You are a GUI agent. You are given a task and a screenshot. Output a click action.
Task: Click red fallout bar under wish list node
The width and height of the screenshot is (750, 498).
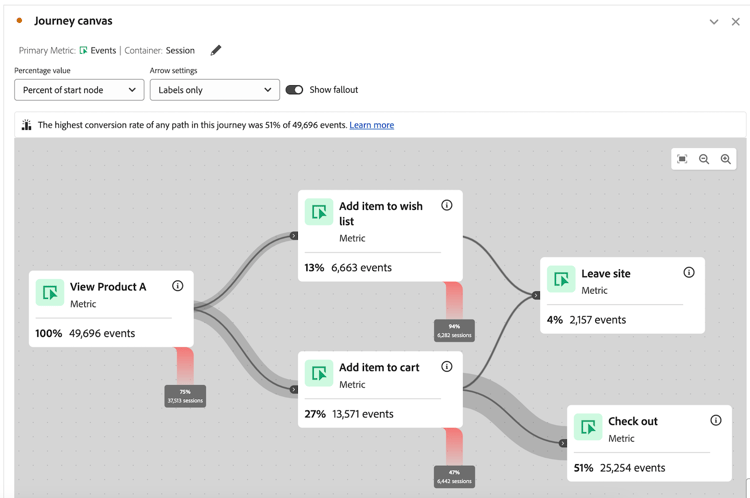(454, 300)
